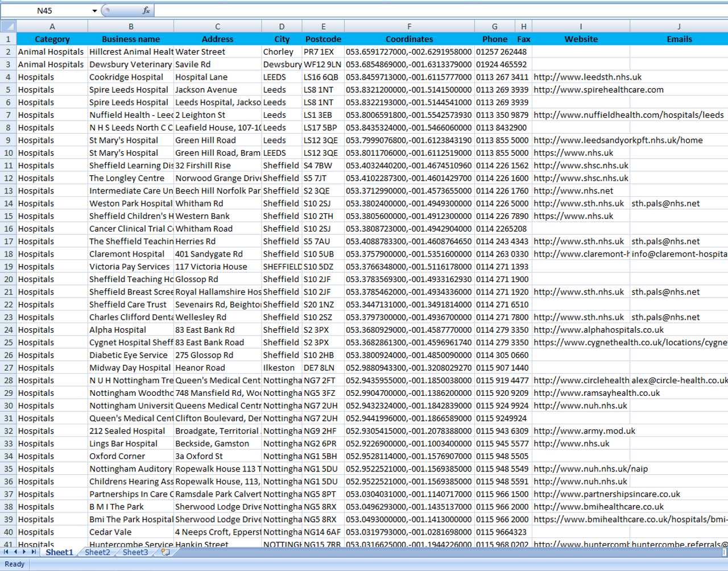Go to previous sheet using tab arrow
The height and width of the screenshot is (571, 728).
pyautogui.click(x=16, y=552)
